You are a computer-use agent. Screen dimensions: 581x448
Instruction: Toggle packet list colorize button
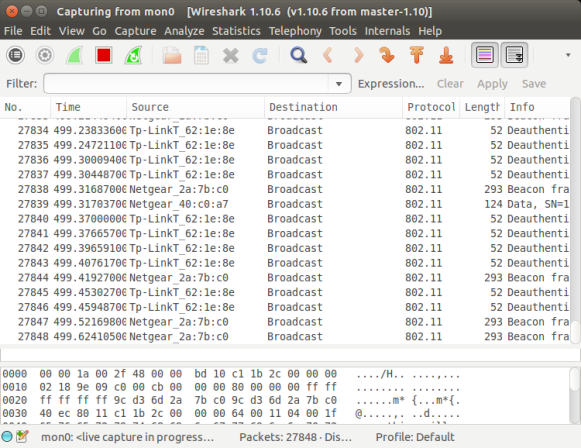(485, 55)
